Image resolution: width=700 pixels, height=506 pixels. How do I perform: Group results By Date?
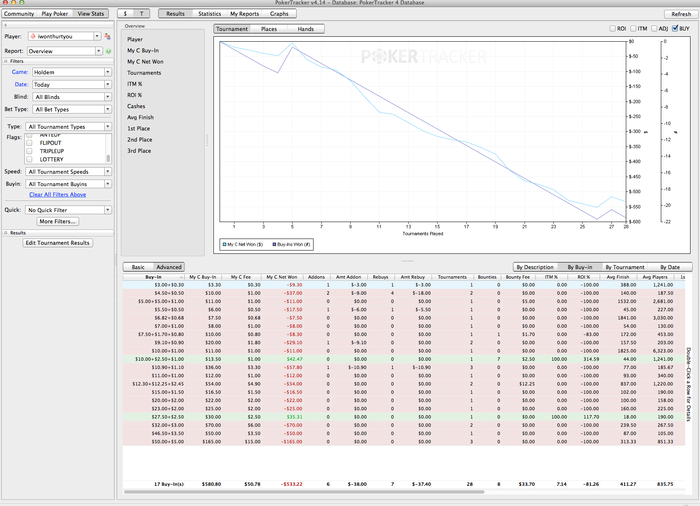[670, 267]
